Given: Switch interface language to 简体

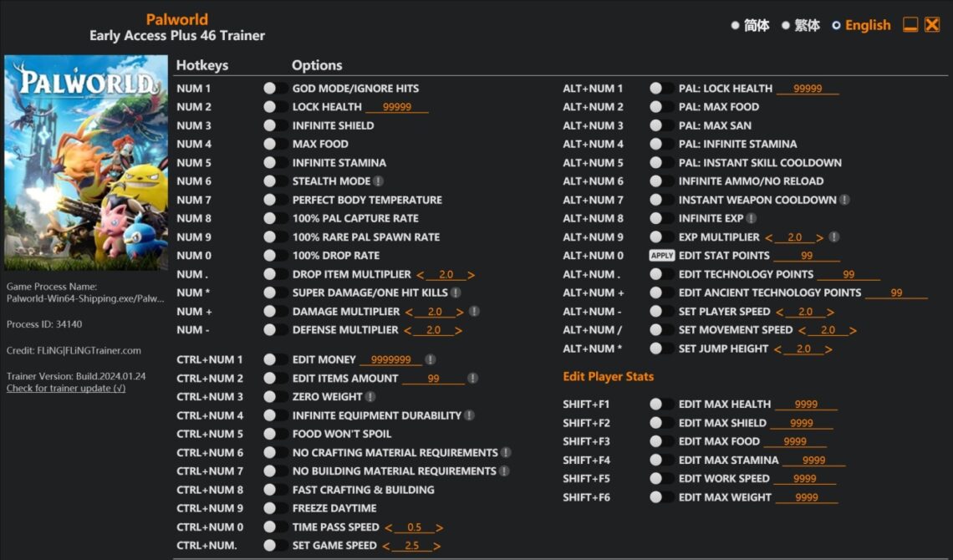Looking at the screenshot, I should [733, 24].
